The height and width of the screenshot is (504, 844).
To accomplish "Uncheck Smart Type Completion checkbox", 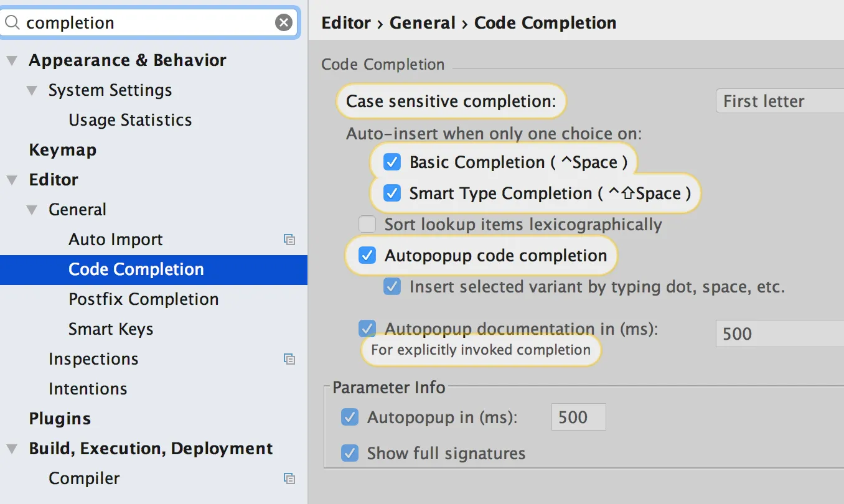I will click(392, 194).
